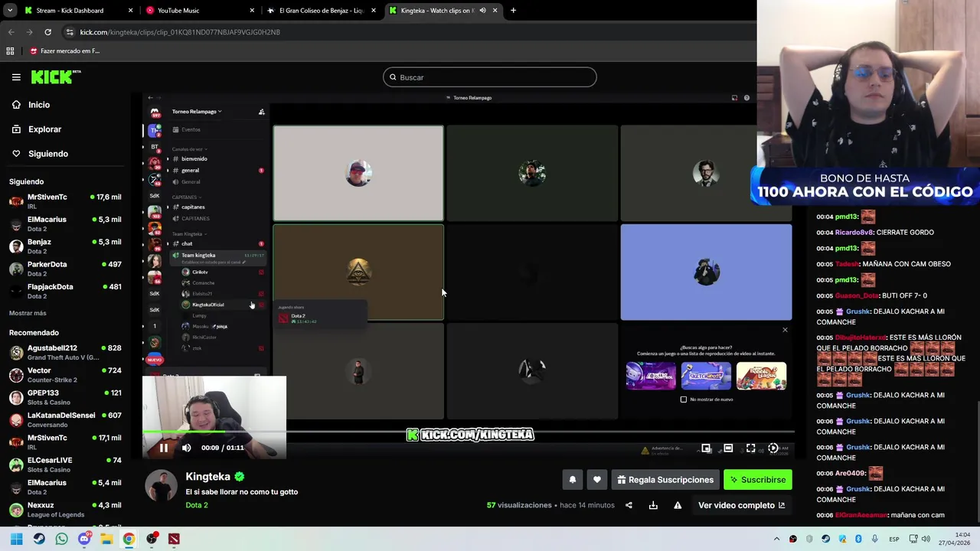Open File Explorer from the taskbar
The image size is (980, 551).
[x=106, y=539]
